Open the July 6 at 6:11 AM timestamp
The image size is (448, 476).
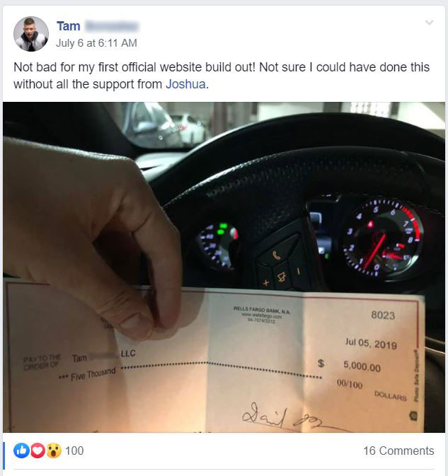(x=96, y=43)
